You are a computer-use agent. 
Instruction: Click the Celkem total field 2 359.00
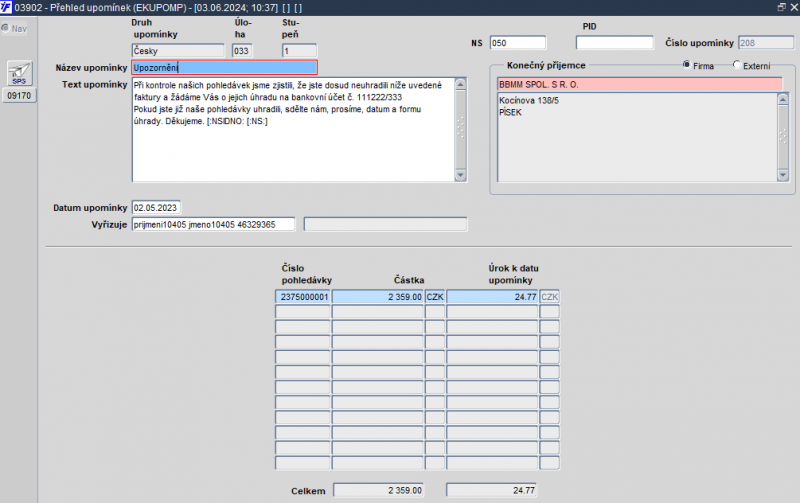(379, 490)
